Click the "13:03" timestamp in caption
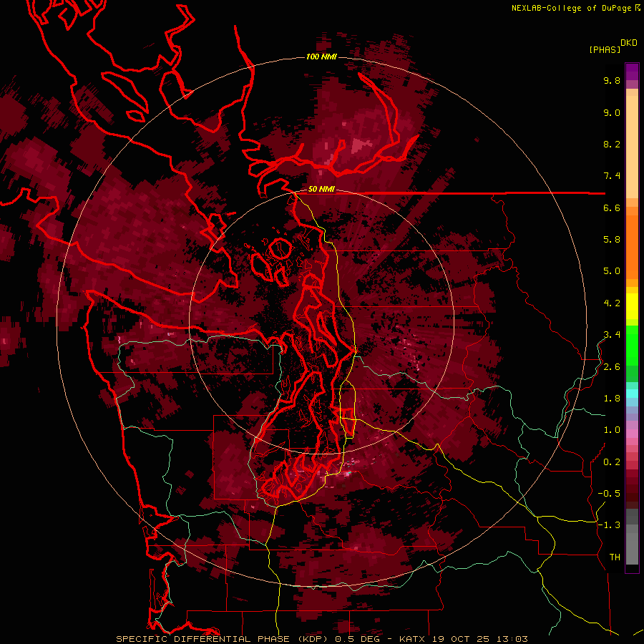 pos(513,639)
